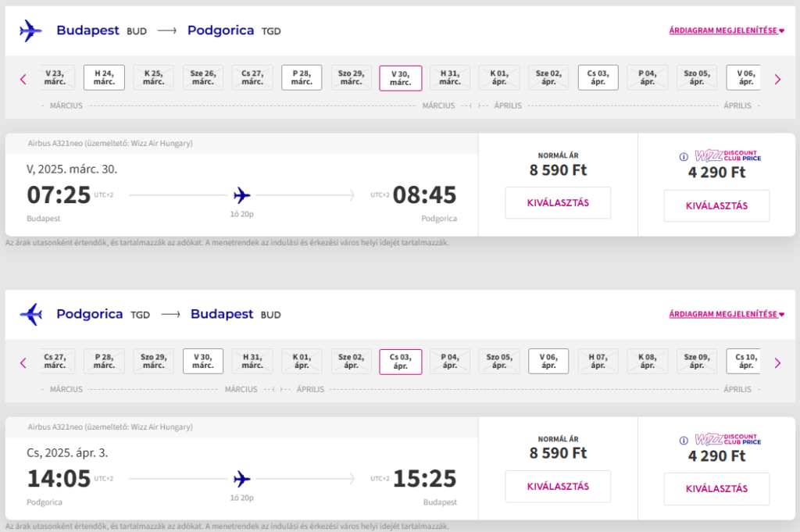Show earlier return dates with left arrow

[x=23, y=362]
